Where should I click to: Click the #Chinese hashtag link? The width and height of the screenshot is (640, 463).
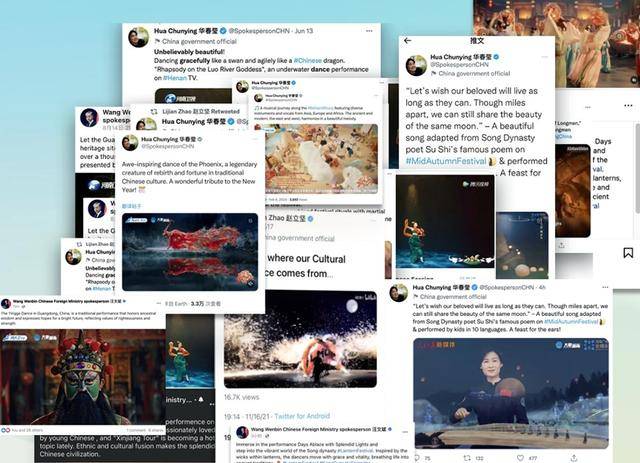tap(308, 60)
